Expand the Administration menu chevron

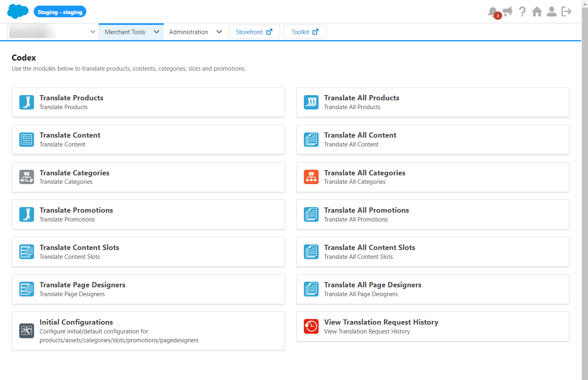click(x=219, y=32)
